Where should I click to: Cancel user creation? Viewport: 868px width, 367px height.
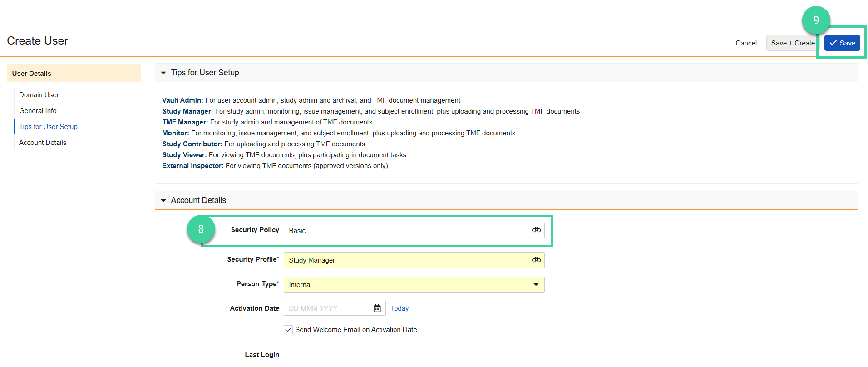(x=746, y=43)
